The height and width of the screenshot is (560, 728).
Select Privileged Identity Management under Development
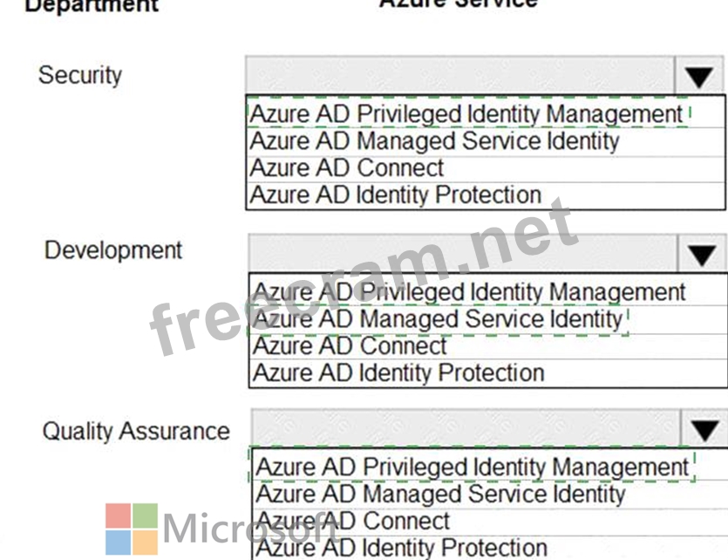coord(469,292)
